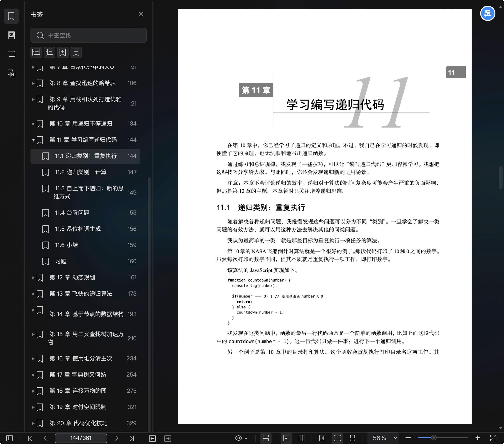
Task: Expand chapter 15 bookmark arrow
Action: click(33, 334)
